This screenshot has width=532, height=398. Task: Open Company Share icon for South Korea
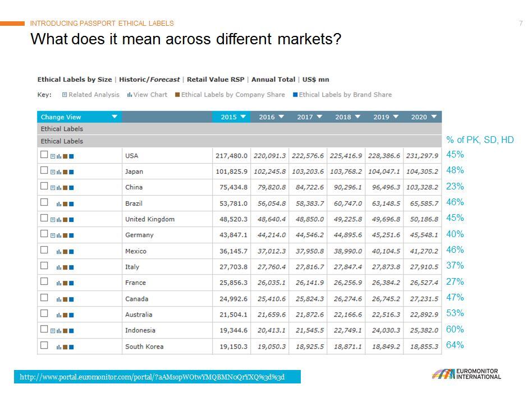[x=65, y=347]
